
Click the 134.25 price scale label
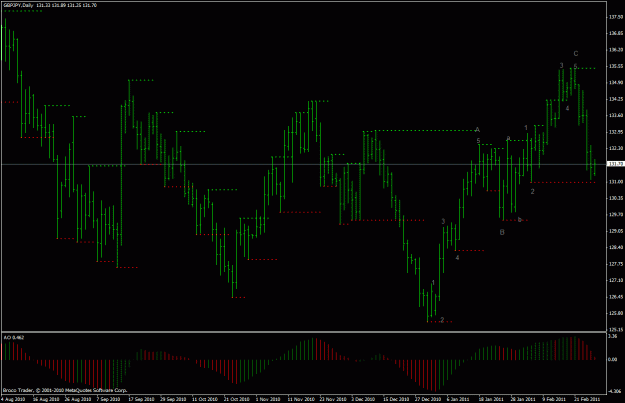(x=615, y=99)
